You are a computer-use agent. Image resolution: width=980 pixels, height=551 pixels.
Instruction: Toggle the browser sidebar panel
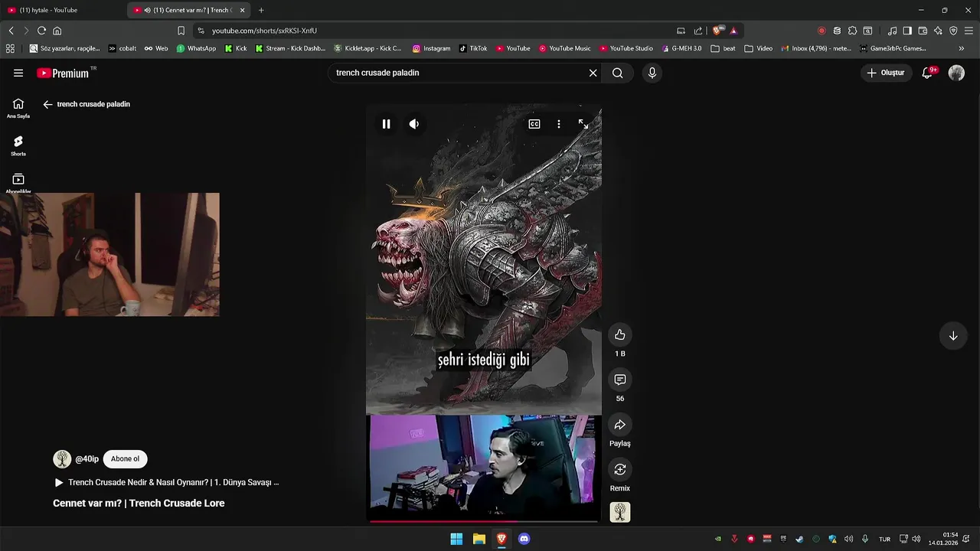tap(907, 31)
